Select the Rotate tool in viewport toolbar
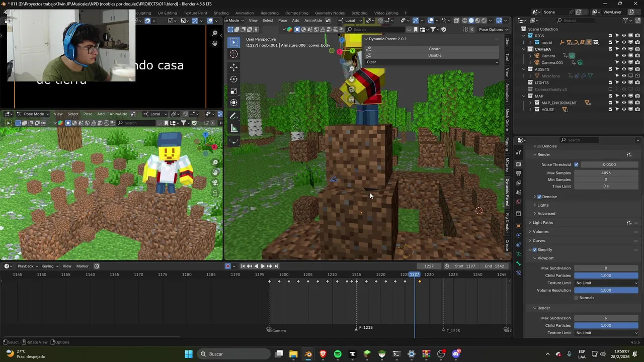 pyautogui.click(x=233, y=79)
